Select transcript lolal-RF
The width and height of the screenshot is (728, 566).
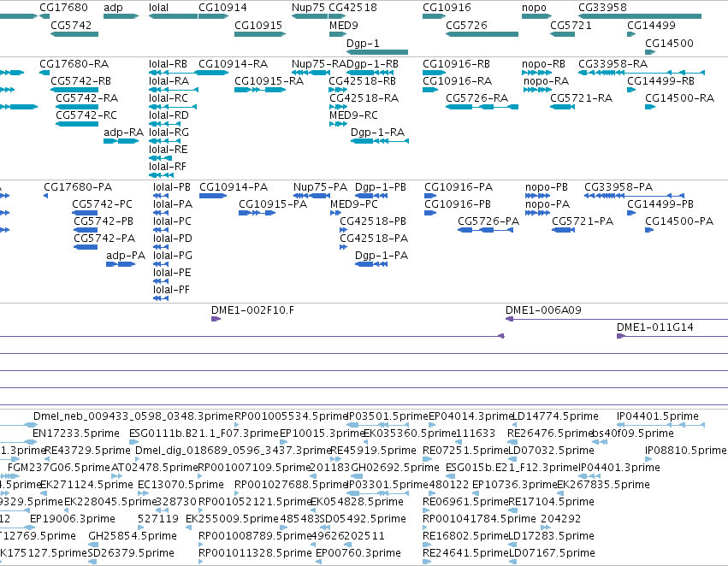(168, 166)
